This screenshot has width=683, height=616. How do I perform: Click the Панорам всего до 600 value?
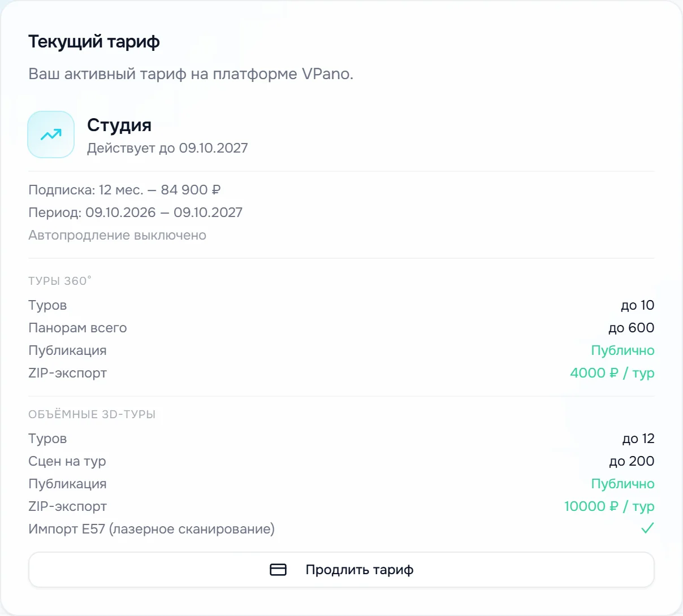click(x=632, y=328)
